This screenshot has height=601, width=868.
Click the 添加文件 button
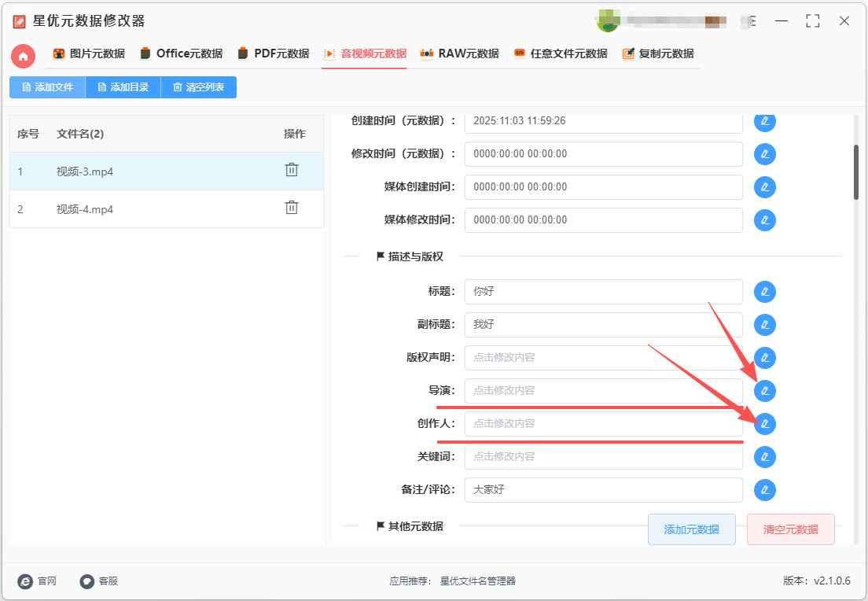pyautogui.click(x=48, y=87)
